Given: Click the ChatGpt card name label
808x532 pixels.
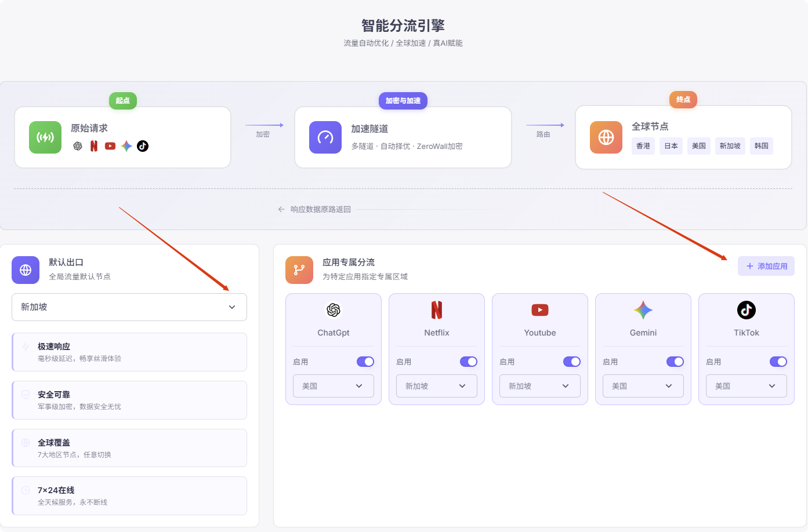Looking at the screenshot, I should 334,333.
